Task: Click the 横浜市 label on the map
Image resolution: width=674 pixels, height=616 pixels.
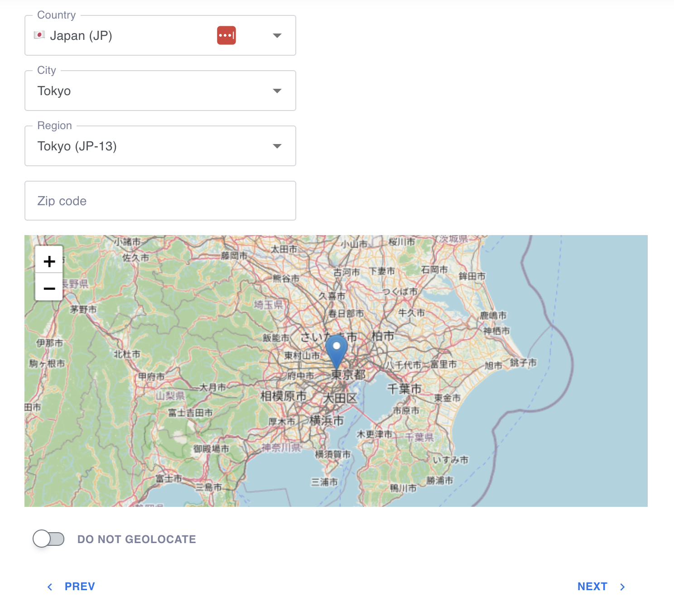Action: [x=327, y=420]
